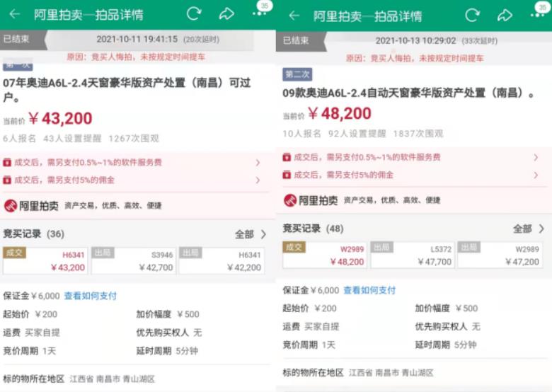Share the left 07年奥迪A6L listing

point(226,13)
